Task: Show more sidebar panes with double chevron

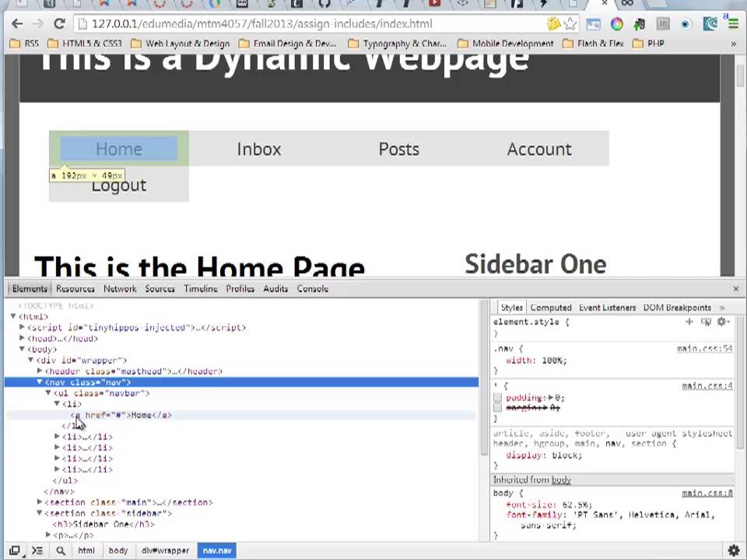Action: [722, 308]
